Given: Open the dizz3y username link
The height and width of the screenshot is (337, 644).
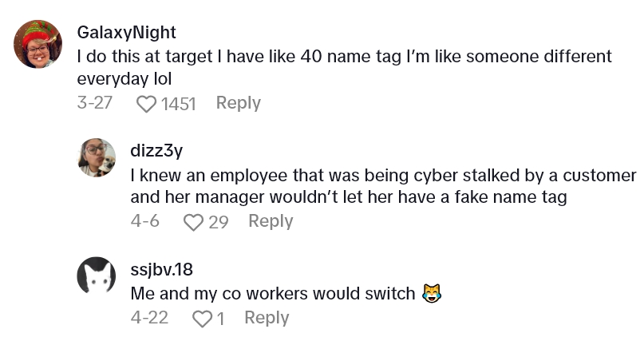Looking at the screenshot, I should click(x=156, y=151).
